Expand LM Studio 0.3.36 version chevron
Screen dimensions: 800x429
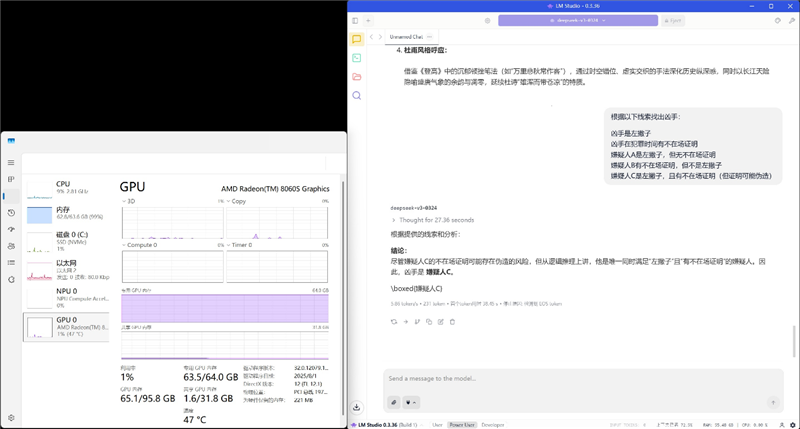(423, 425)
